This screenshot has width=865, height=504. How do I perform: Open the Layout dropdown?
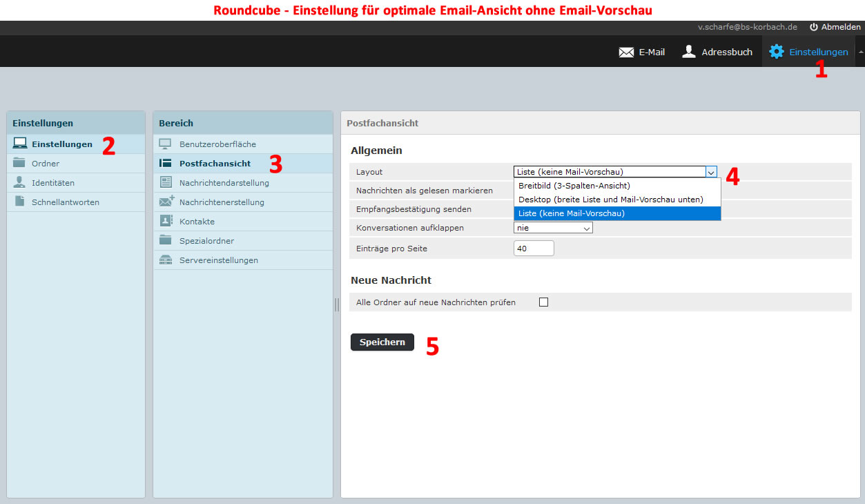click(615, 172)
